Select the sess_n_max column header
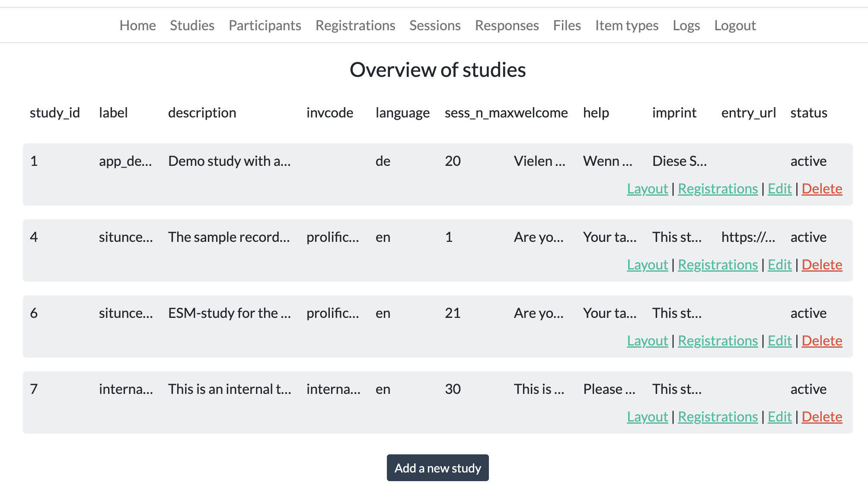 coord(479,113)
